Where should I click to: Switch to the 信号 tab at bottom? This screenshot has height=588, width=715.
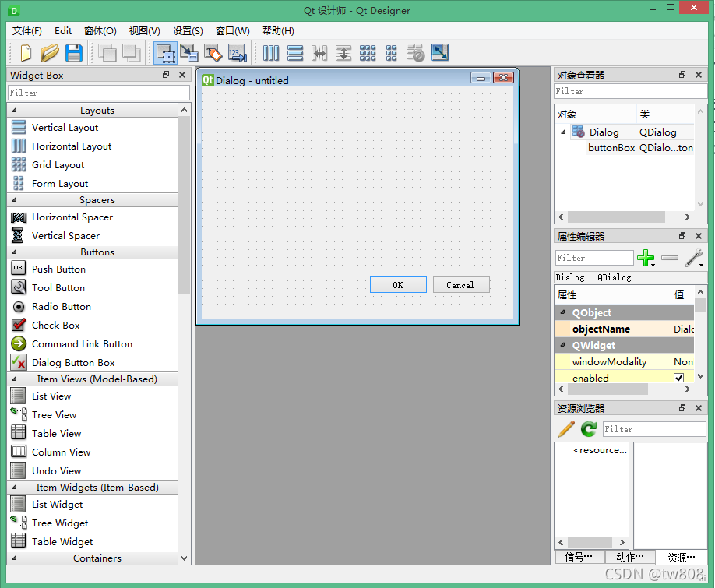(x=579, y=557)
